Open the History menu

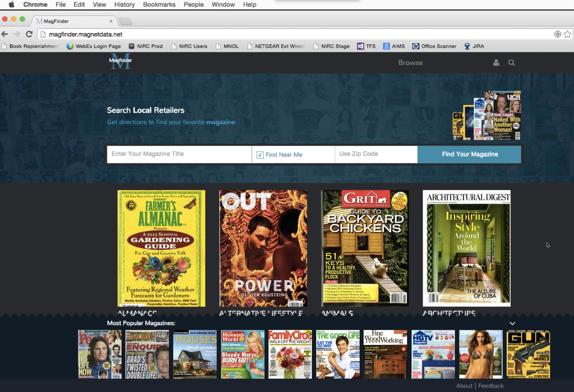pos(124,5)
